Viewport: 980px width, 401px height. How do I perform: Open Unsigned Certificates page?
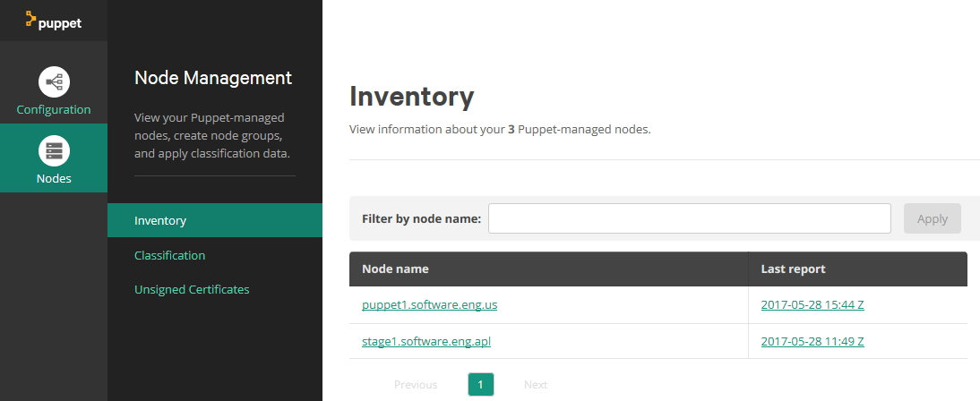click(192, 290)
